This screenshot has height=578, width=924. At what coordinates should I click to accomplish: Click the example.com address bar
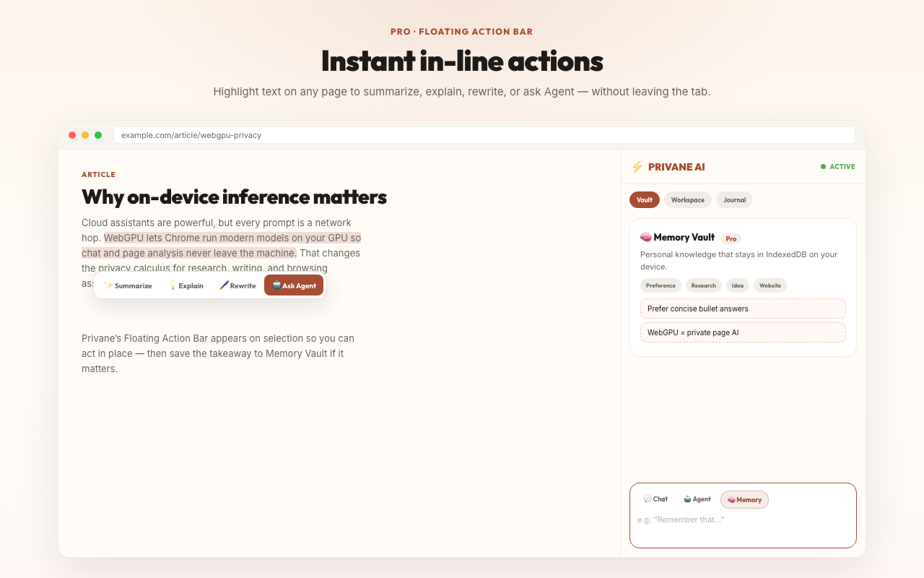pyautogui.click(x=484, y=135)
